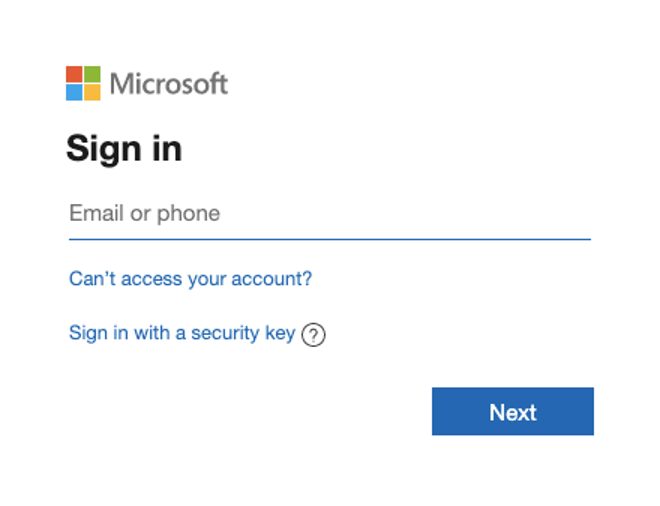Open Can't access your account link
The height and width of the screenshot is (506, 660).
point(191,279)
